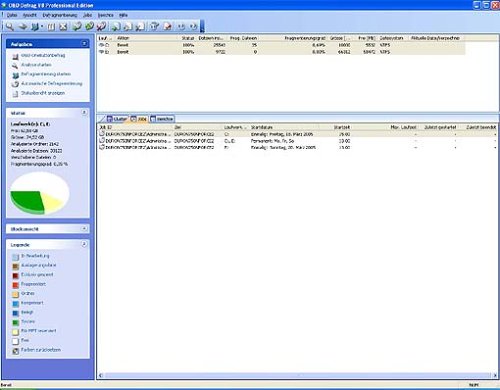This screenshot has width=500, height=390.
Task: Switch to the Berichte tab
Action: click(x=162, y=119)
